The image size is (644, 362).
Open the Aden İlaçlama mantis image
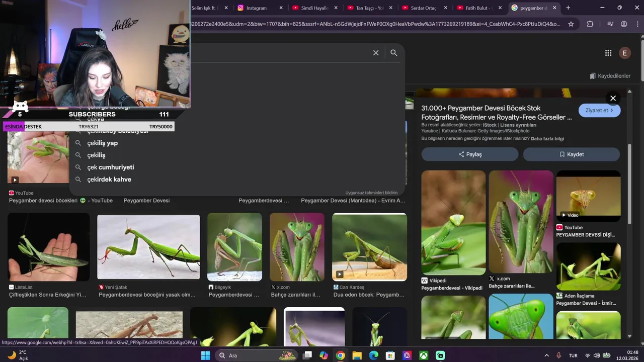[588, 266]
